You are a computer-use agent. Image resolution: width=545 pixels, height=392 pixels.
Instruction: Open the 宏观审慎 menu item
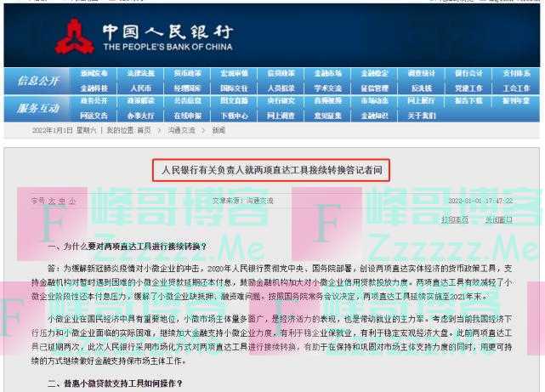[x=235, y=73]
